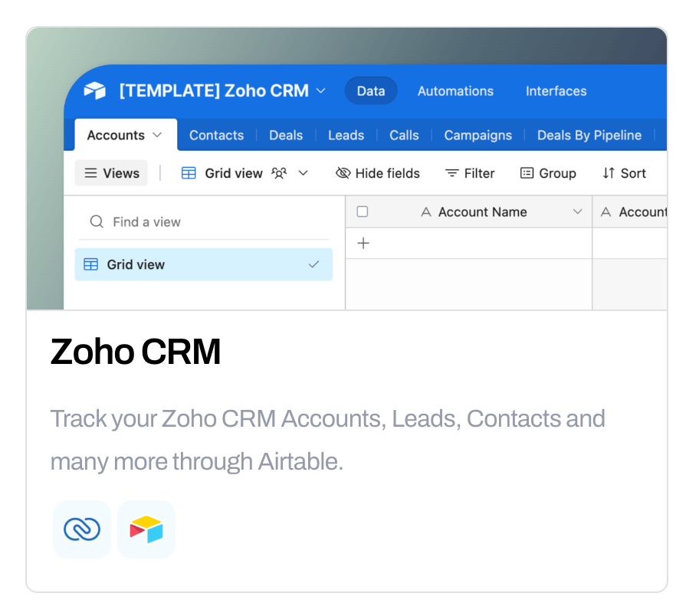Select the Accounts table tab
Viewport: 699px width, 616px height.
pos(126,135)
